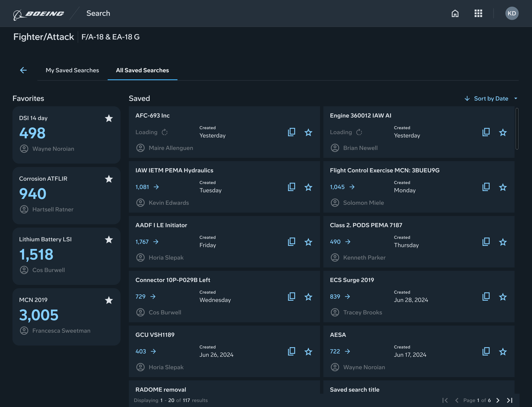Screen dimensions: 532x407
Task: Unfavorite the Corrosion ATFLIR search
Action: tap(109, 179)
